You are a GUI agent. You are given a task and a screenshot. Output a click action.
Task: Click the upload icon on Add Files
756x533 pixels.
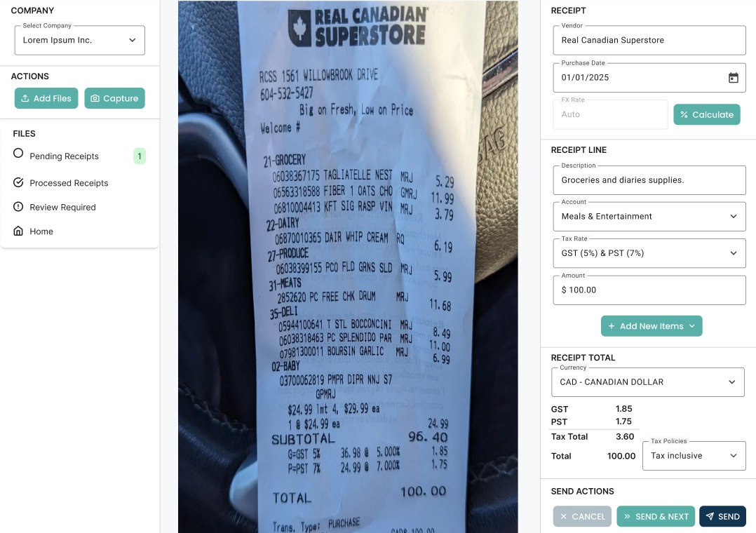(x=25, y=98)
